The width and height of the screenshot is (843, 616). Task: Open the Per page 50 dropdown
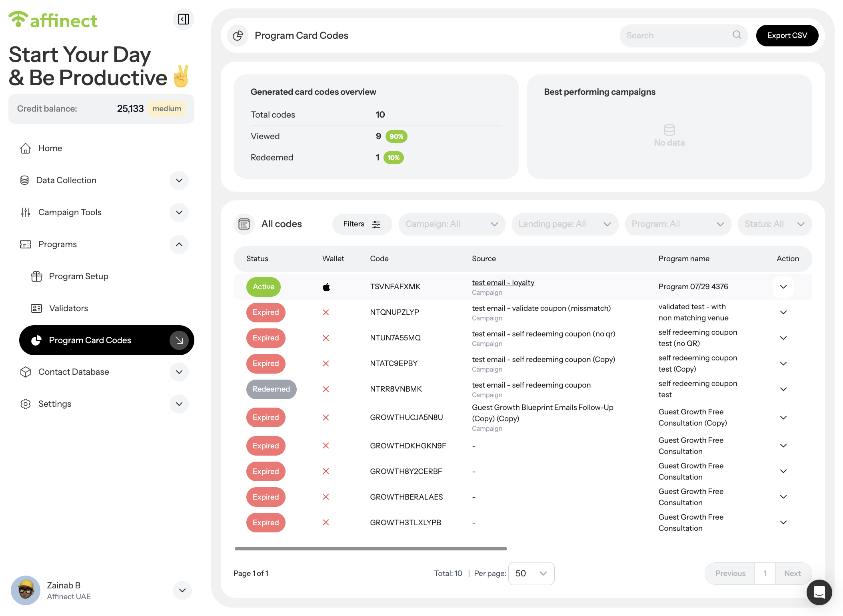[531, 574]
